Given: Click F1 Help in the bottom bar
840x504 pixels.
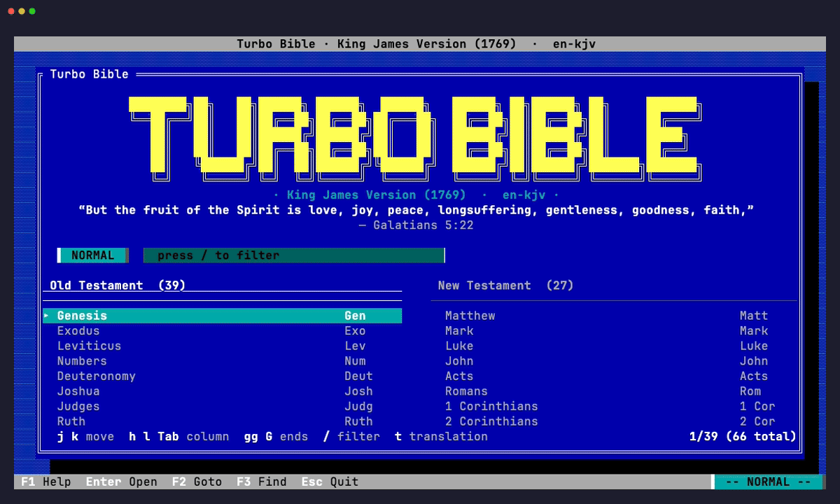Looking at the screenshot, I should point(46,482).
